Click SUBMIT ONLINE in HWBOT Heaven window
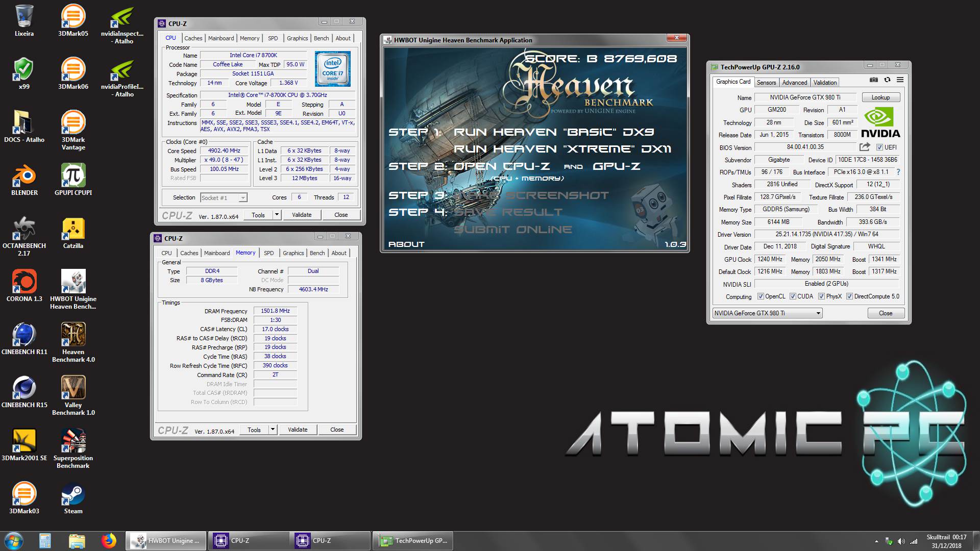The image size is (980, 551). [x=513, y=230]
